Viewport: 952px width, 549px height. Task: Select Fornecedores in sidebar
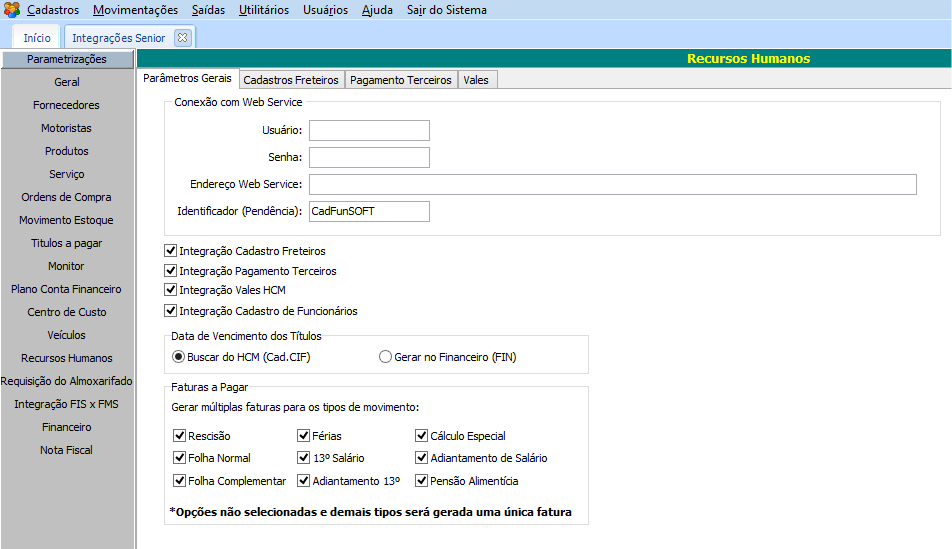click(x=67, y=105)
